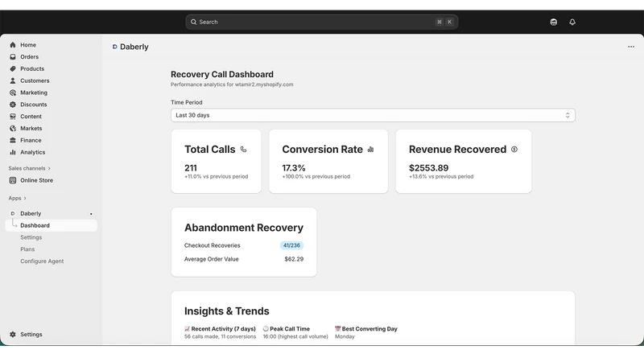
Task: Click the Products tag icon
Action: (x=13, y=68)
